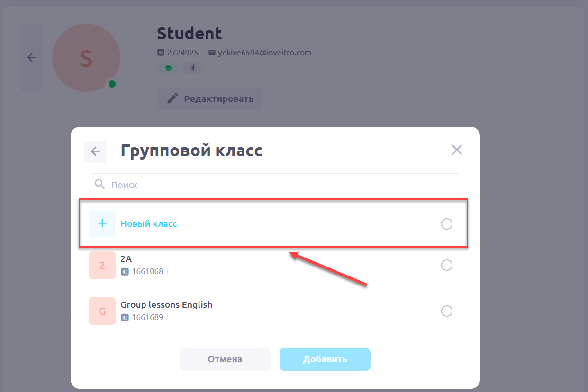
Task: Click the Group lessons English class name
Action: [x=166, y=305]
